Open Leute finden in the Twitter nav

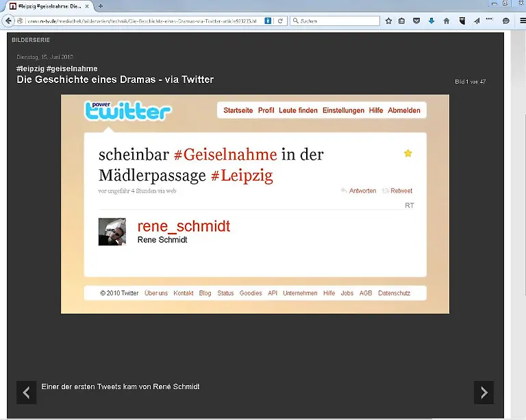pos(298,110)
